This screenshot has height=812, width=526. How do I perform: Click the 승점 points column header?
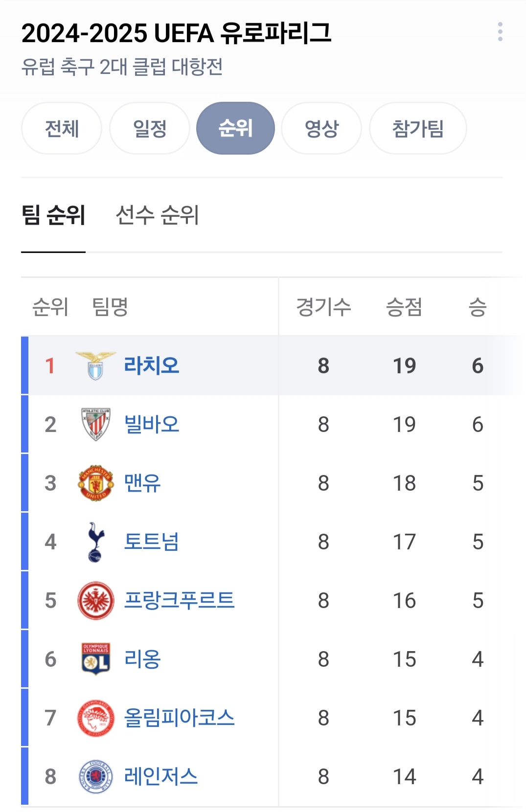pyautogui.click(x=404, y=307)
